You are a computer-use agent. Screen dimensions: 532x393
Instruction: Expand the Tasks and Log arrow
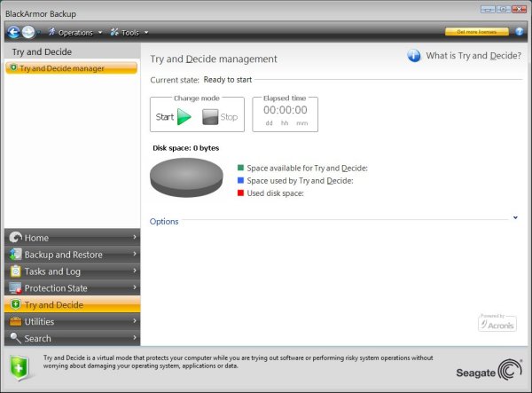coord(135,271)
